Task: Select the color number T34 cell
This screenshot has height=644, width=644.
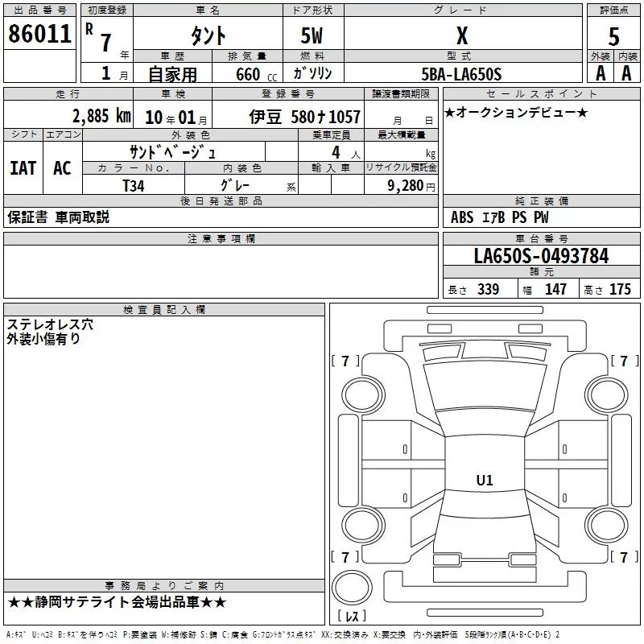Action: pos(134,184)
